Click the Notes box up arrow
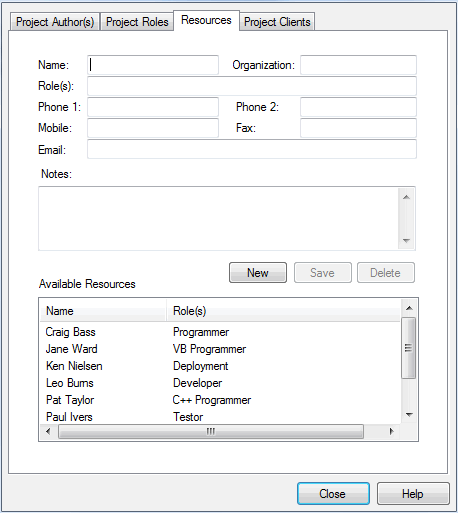 (406, 197)
